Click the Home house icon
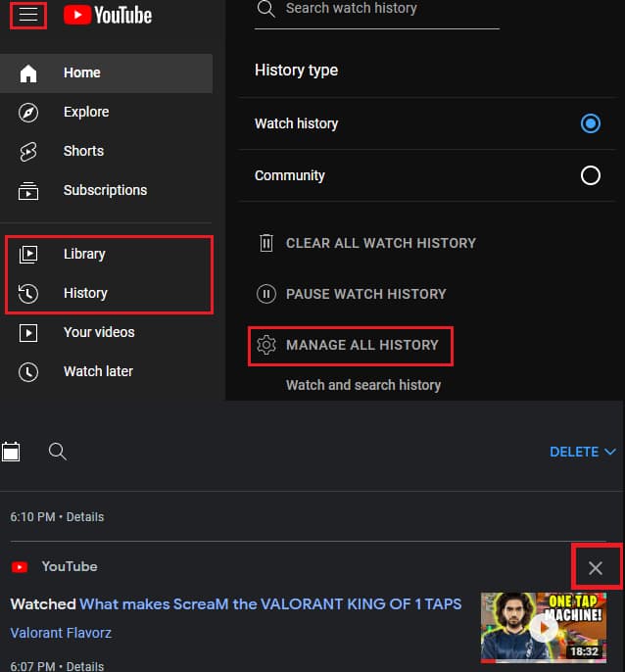The image size is (625, 672). tap(28, 72)
